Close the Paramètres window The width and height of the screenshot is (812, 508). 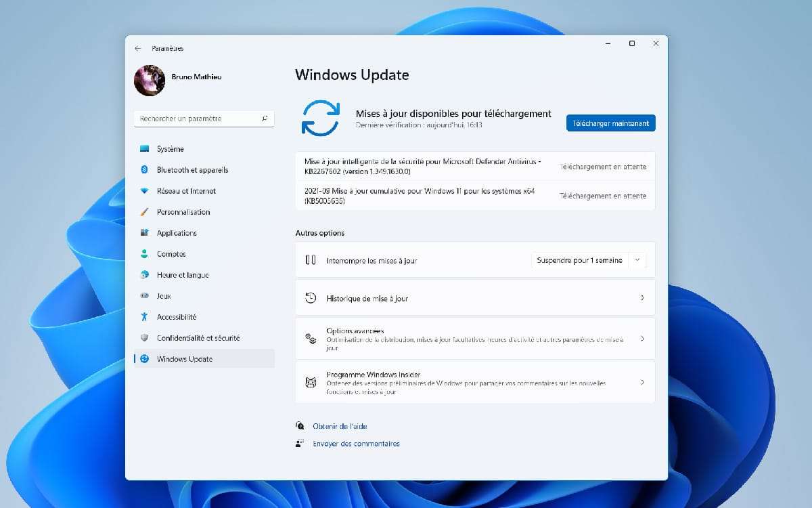tap(656, 43)
